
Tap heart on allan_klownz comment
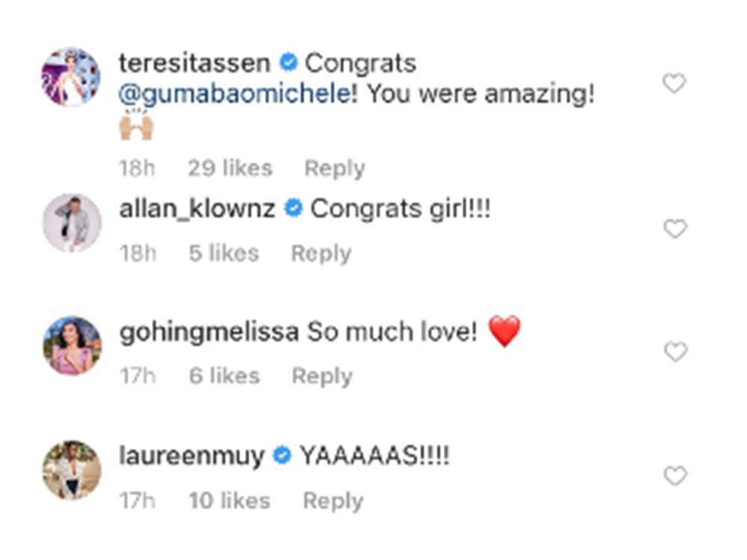click(674, 229)
